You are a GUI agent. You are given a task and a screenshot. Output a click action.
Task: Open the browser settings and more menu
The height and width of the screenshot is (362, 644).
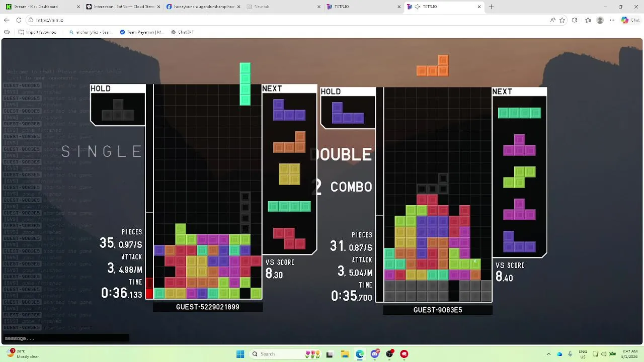click(x=612, y=20)
